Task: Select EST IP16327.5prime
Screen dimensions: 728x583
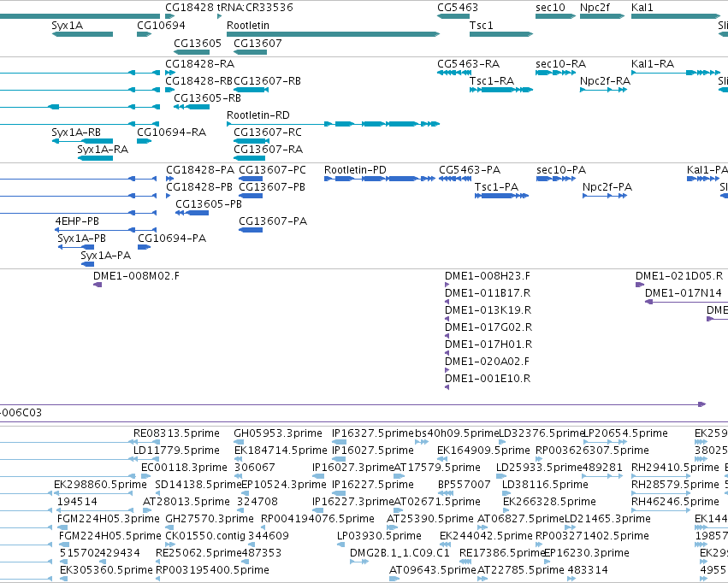Action: [373, 433]
